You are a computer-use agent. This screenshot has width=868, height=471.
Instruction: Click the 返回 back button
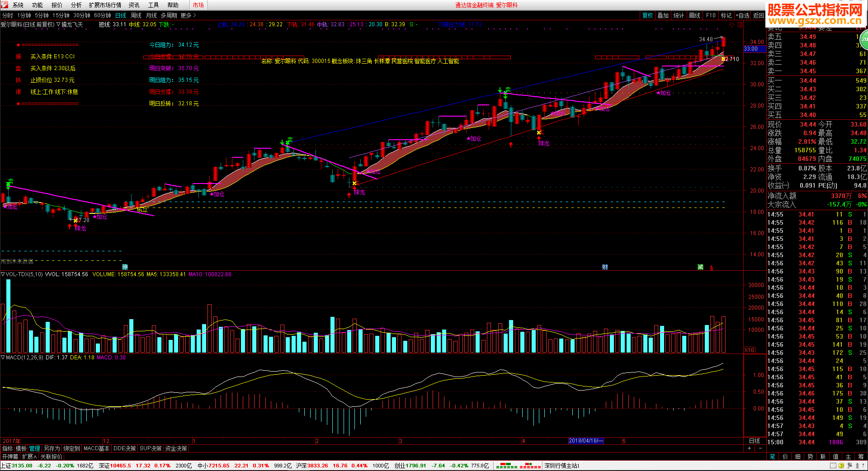click(x=758, y=15)
